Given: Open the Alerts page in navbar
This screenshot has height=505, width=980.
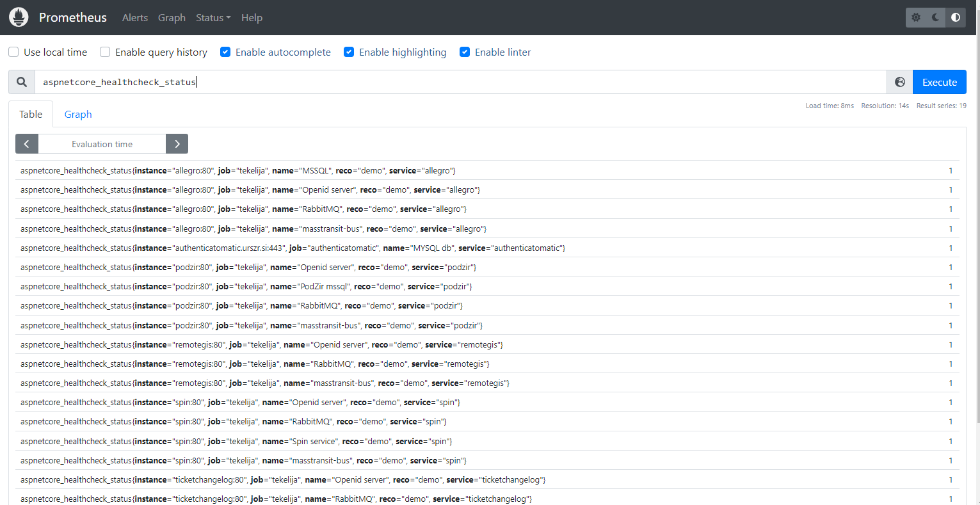Looking at the screenshot, I should point(134,18).
